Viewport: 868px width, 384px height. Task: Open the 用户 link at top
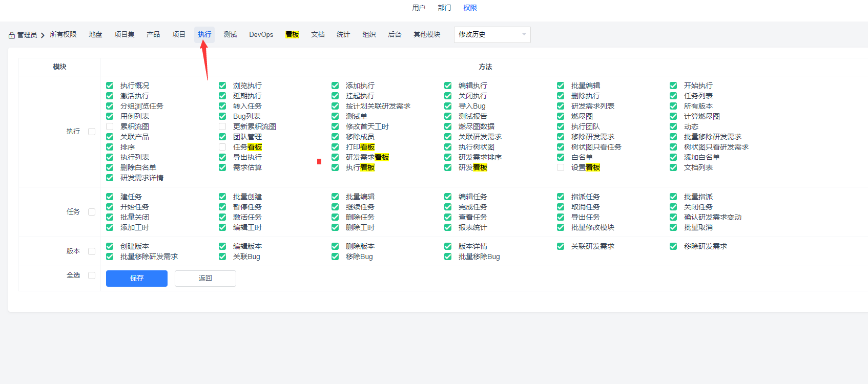coord(419,8)
